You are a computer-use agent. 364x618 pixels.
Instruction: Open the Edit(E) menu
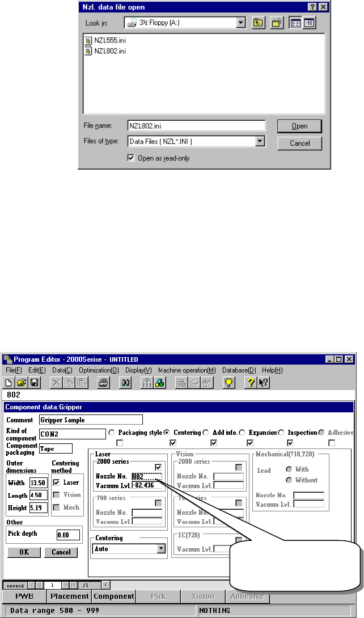[x=37, y=370]
